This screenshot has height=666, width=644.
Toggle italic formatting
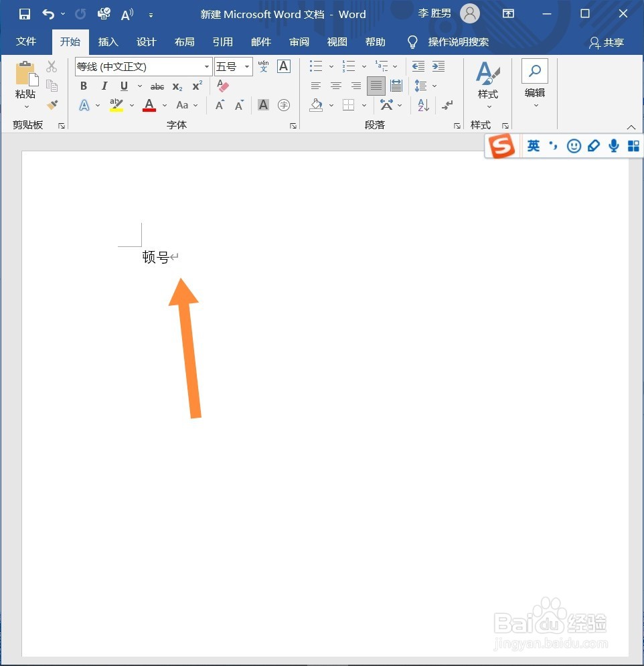pos(104,86)
